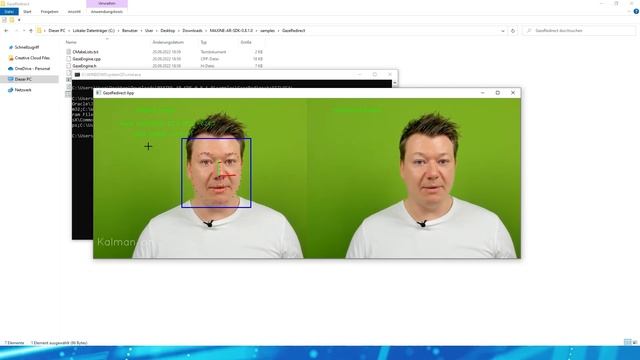Click the right gaze-redirected video preview
640x360 pixels.
(414, 178)
